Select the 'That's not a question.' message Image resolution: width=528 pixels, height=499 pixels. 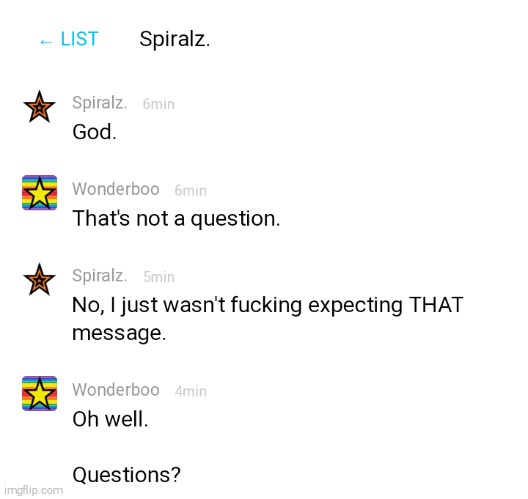click(176, 219)
